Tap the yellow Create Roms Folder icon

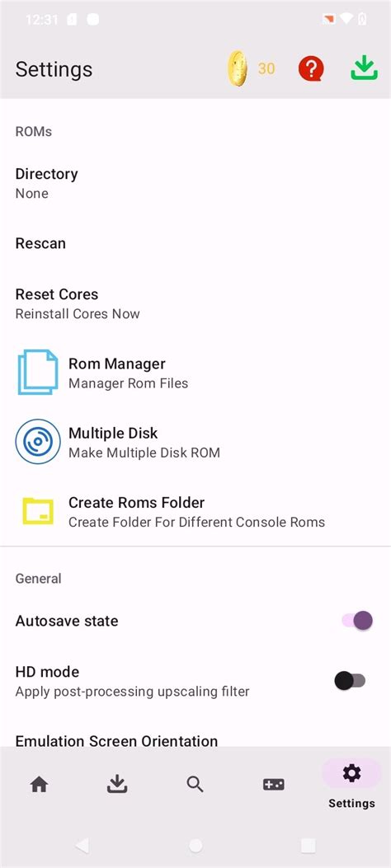38,511
